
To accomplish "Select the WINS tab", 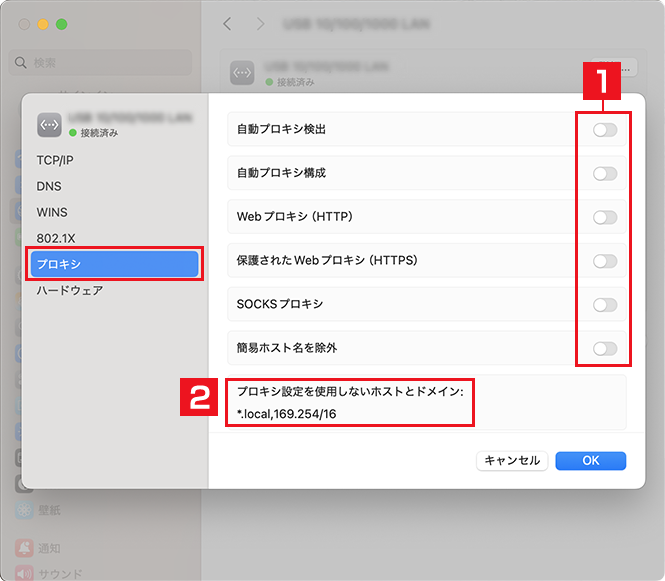I will tap(52, 212).
